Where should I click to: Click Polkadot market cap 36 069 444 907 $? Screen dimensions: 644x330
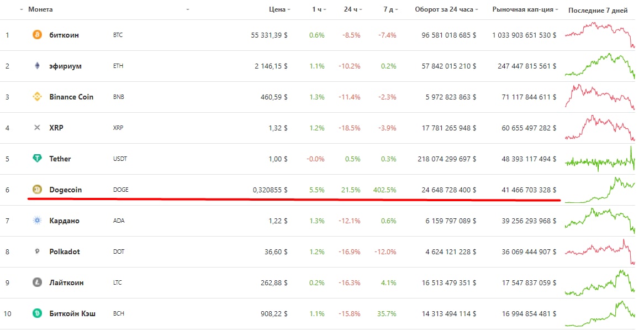[x=529, y=252]
